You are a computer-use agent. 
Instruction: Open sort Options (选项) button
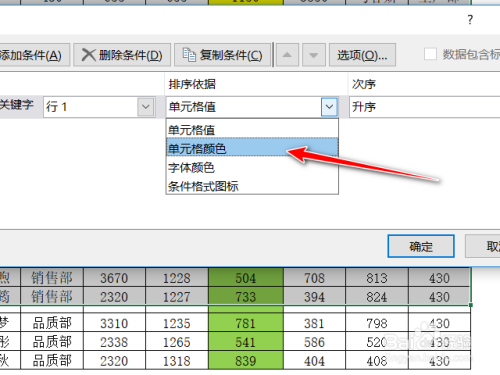click(362, 55)
